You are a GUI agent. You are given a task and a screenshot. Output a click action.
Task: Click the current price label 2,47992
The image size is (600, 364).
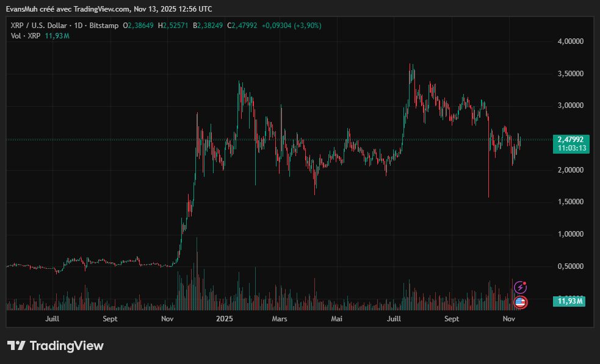coord(571,140)
